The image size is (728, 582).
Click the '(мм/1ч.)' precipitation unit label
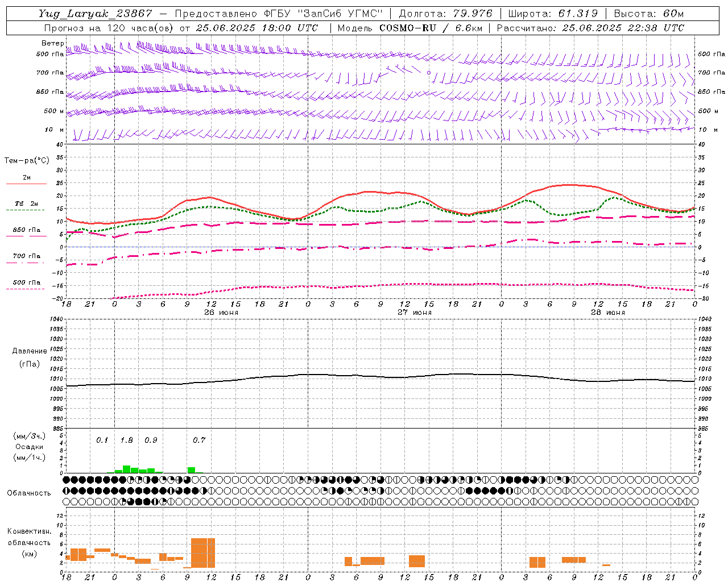(30, 458)
